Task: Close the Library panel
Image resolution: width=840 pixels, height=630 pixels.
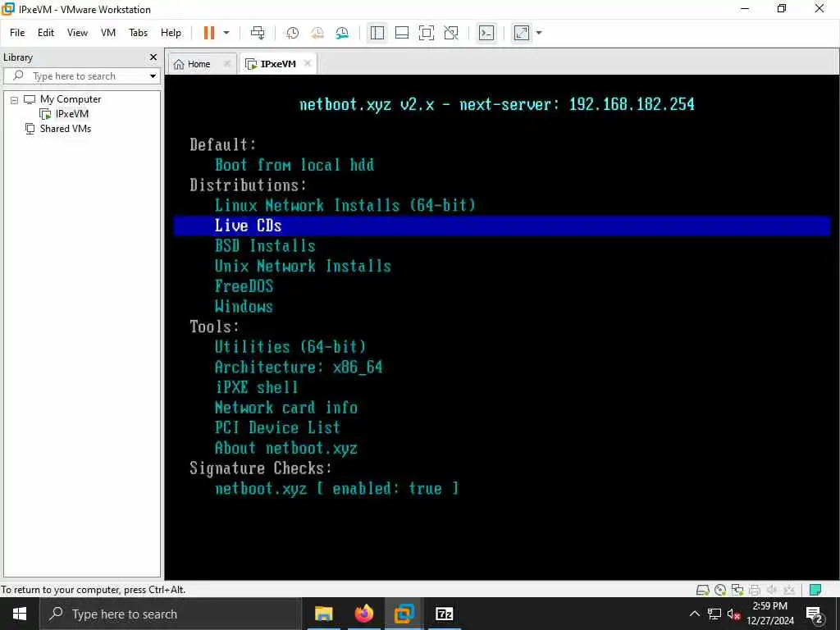Action: (x=153, y=57)
